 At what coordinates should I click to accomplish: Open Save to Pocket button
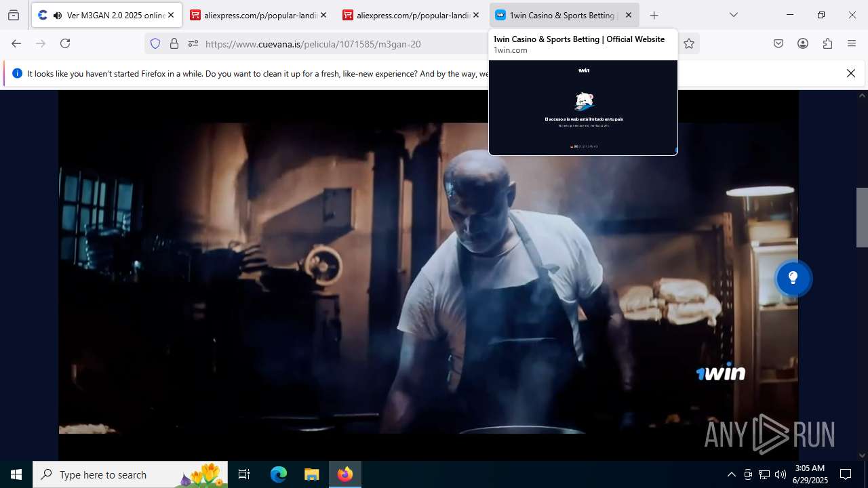pyautogui.click(x=778, y=43)
